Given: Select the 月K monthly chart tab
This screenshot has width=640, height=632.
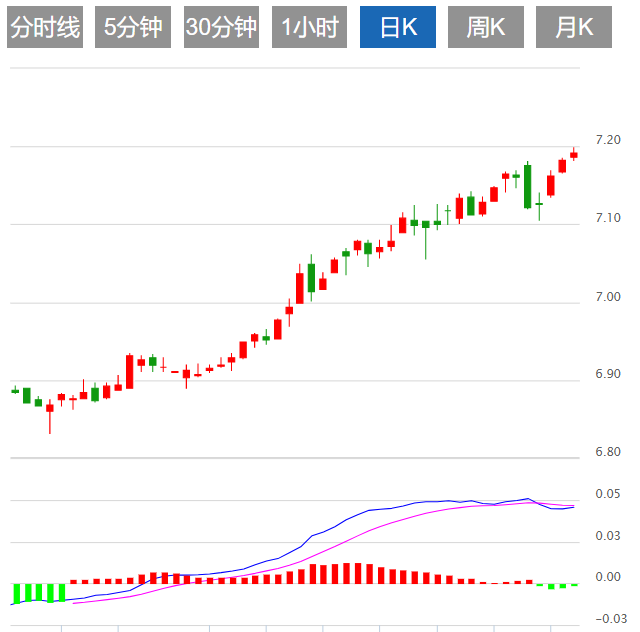Looking at the screenshot, I should pos(574,27).
